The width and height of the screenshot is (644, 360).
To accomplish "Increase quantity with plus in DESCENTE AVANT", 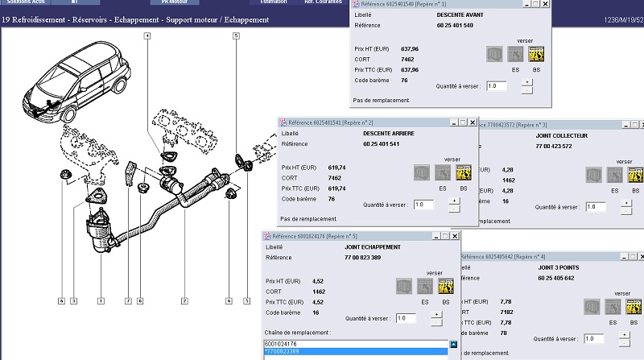I will tap(526, 81).
